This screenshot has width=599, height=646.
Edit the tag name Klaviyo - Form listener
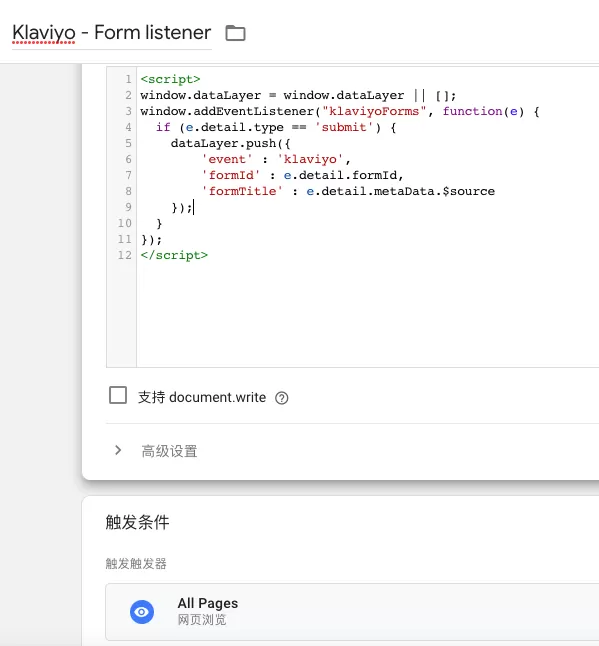[x=112, y=33]
